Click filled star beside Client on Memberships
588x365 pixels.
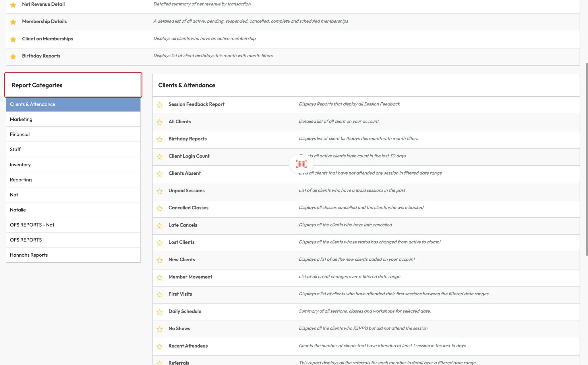click(13, 39)
